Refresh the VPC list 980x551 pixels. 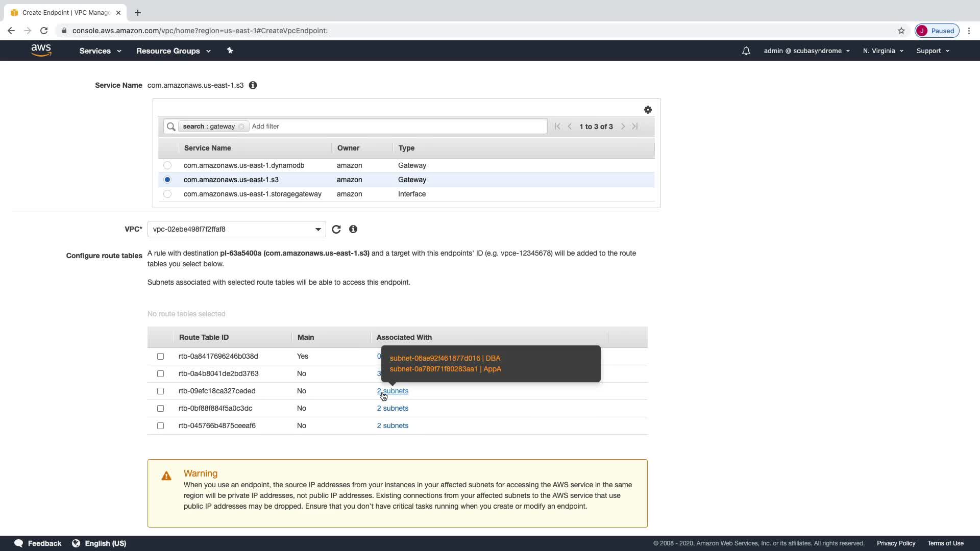(x=336, y=229)
